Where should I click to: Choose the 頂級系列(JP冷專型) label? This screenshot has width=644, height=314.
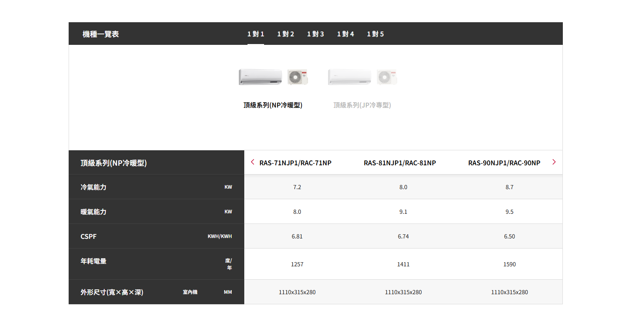[x=362, y=105]
